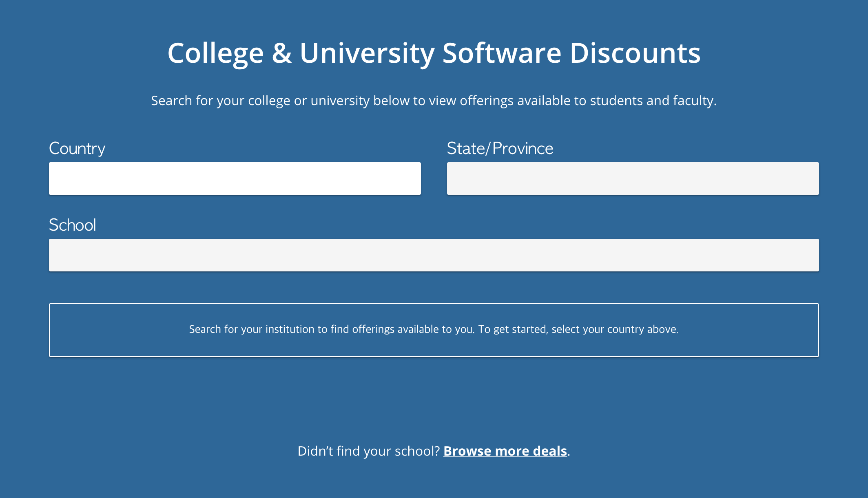Click the "Didn't find your school?" text
The width and height of the screenshot is (868, 498).
coord(368,451)
